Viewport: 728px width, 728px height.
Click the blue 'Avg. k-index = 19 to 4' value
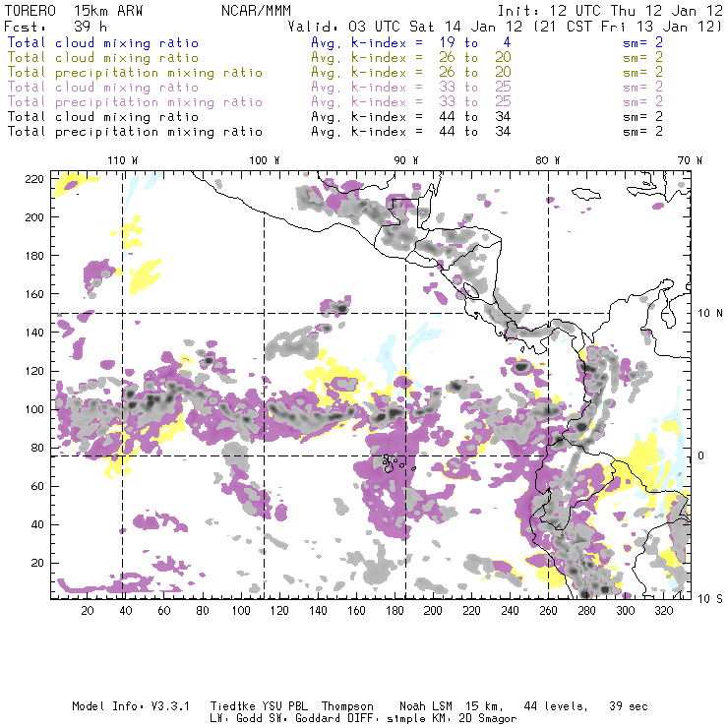tap(411, 42)
